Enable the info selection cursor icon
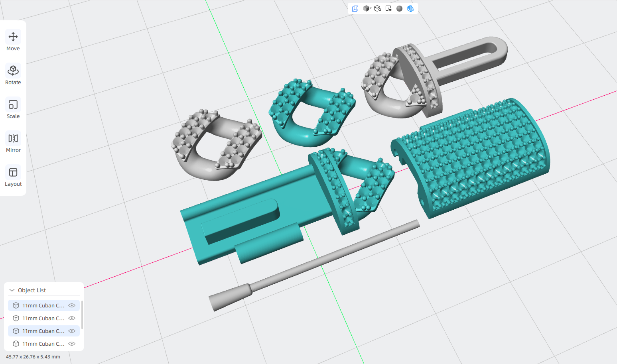Viewport: 617px width, 364px height. pos(388,8)
